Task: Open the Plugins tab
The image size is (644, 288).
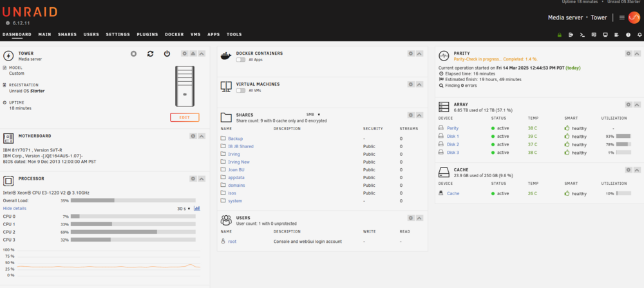Action: click(x=147, y=35)
